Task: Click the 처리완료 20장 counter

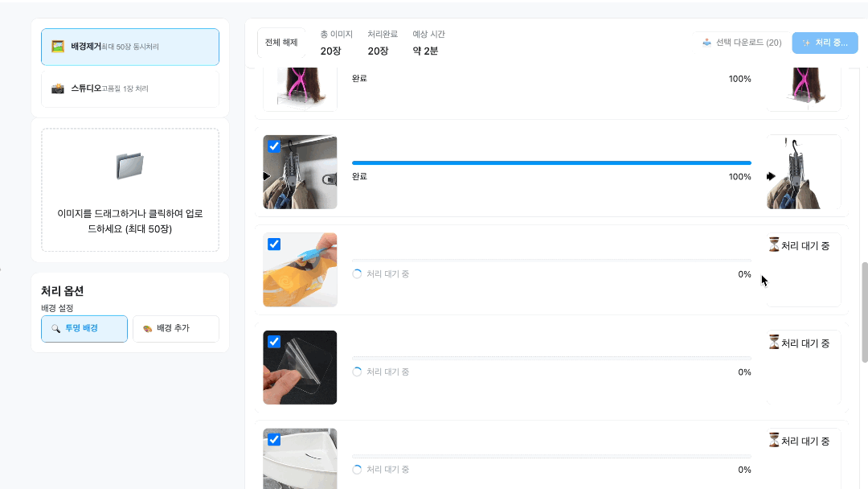Action: point(383,43)
